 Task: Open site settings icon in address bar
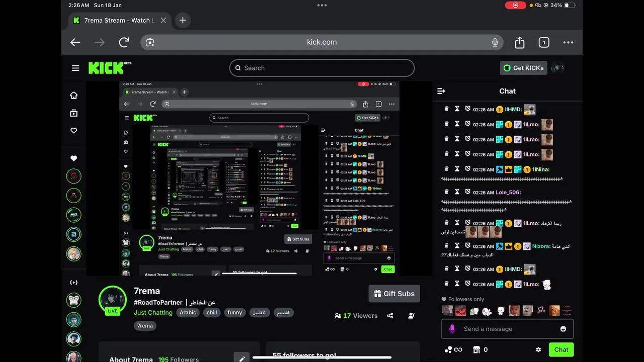coord(150,42)
